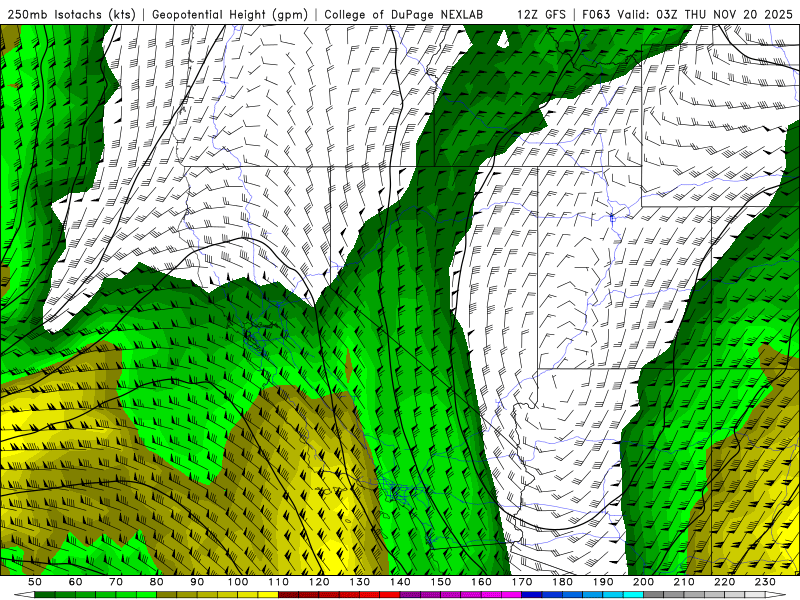The width and height of the screenshot is (800, 600).
Task: Click the '50' label on the color scale
Action: click(35, 582)
